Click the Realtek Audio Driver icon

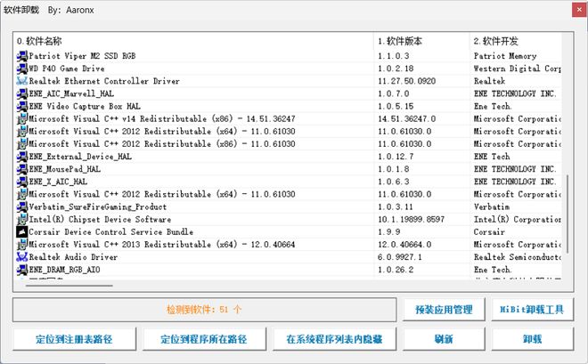[x=22, y=257]
